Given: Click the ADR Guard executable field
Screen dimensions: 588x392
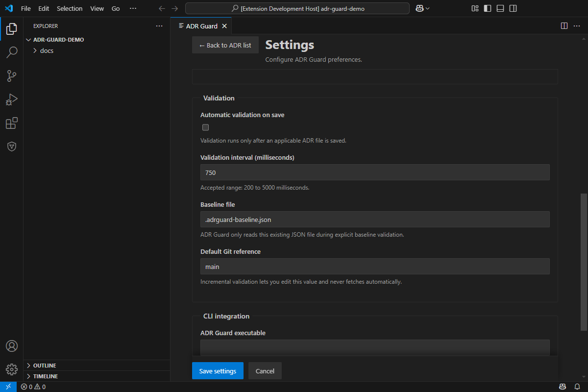Looking at the screenshot, I should [x=375, y=347].
